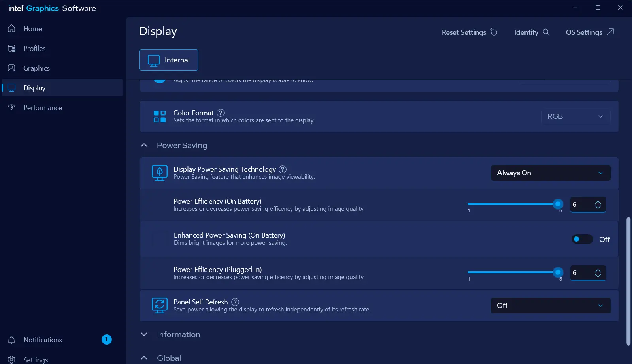Image resolution: width=632 pixels, height=364 pixels.
Task: Open the Home page icon
Action: coord(11,28)
